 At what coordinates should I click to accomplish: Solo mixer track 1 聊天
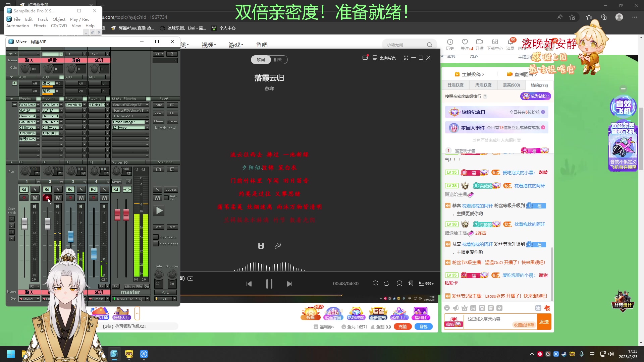tap(35, 189)
